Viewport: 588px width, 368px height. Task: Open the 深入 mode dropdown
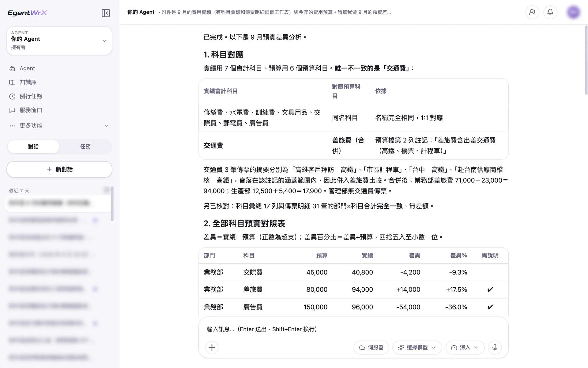465,347
